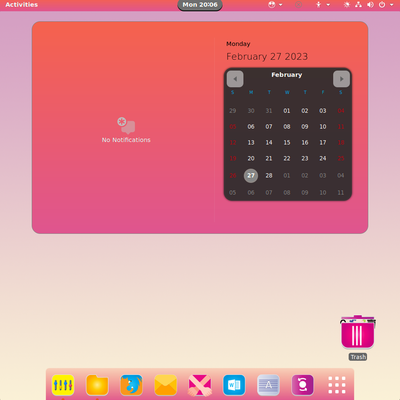Select Sunday 12 in the calendar
This screenshot has width=400, height=400.
click(233, 143)
